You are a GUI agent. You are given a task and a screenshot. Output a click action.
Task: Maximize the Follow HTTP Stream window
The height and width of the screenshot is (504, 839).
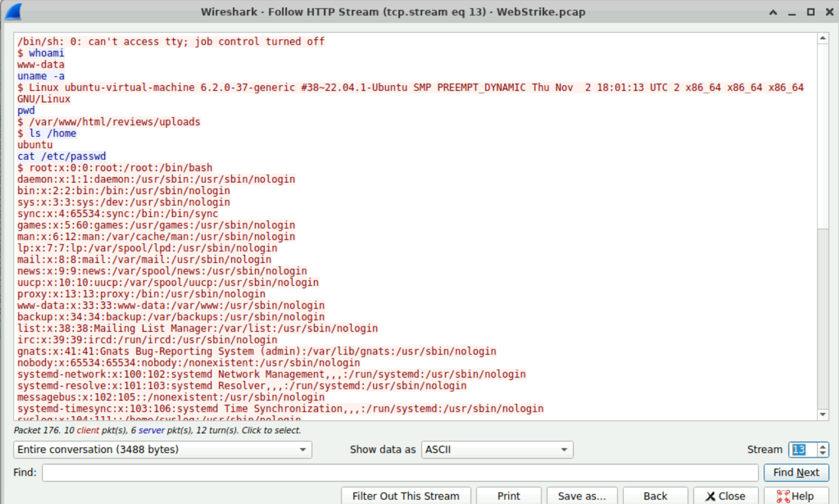point(811,12)
